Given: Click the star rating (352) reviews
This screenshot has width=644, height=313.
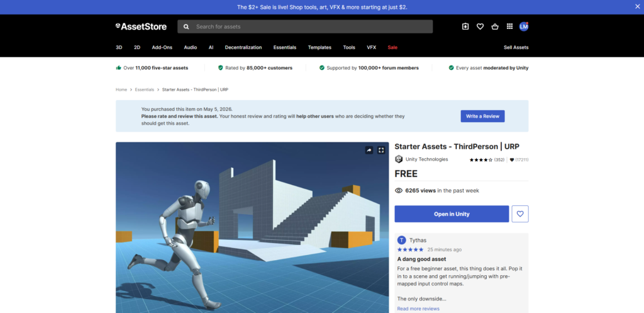Looking at the screenshot, I should pos(487,159).
